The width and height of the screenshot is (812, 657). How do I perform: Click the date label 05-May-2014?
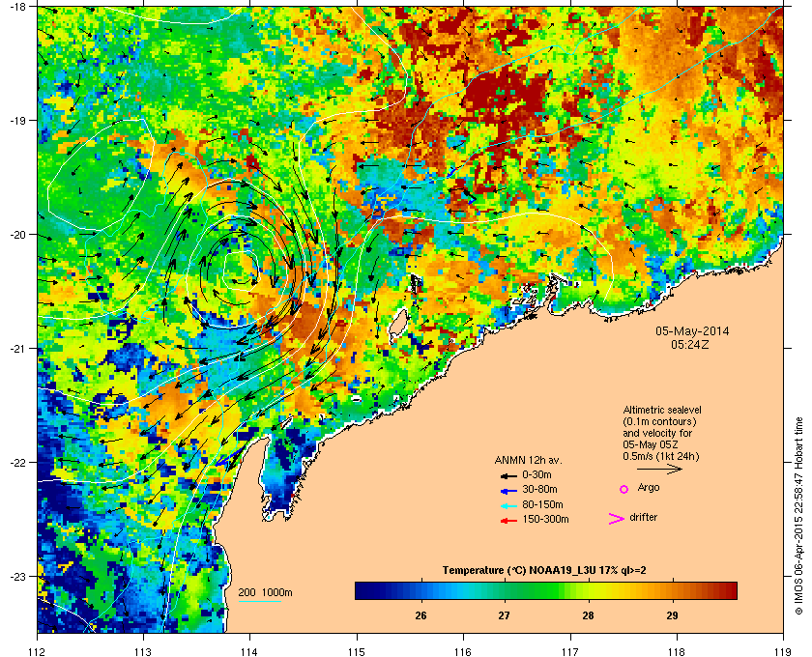(x=692, y=331)
